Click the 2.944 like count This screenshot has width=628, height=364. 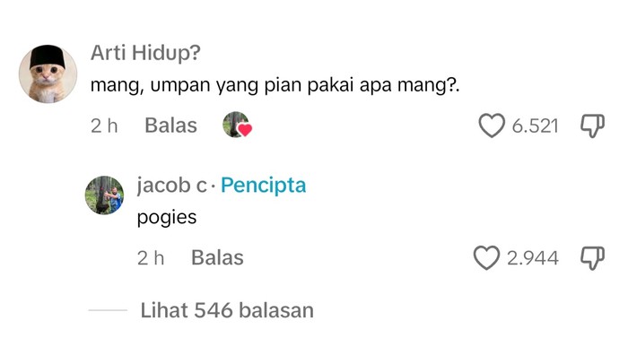click(x=532, y=258)
